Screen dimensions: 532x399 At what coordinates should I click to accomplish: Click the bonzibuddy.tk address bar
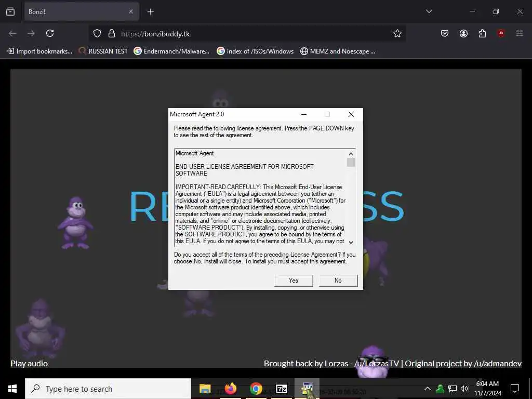point(247,34)
